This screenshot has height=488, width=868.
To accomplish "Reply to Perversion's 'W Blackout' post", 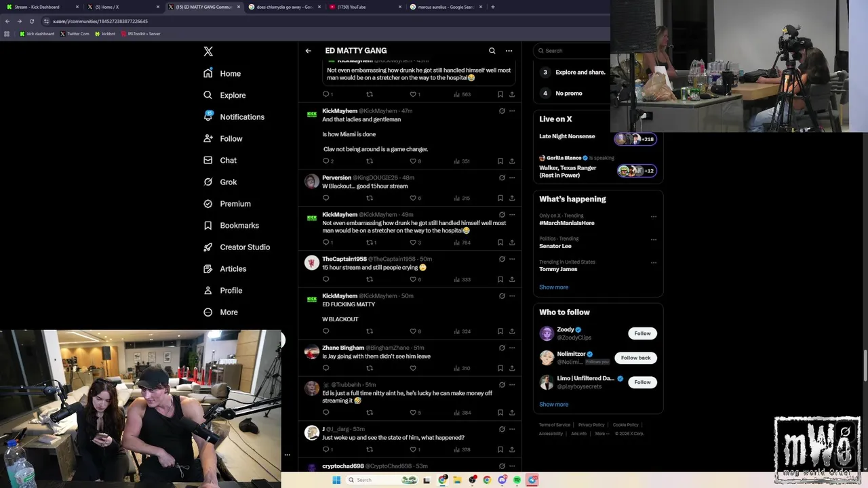I will (326, 198).
